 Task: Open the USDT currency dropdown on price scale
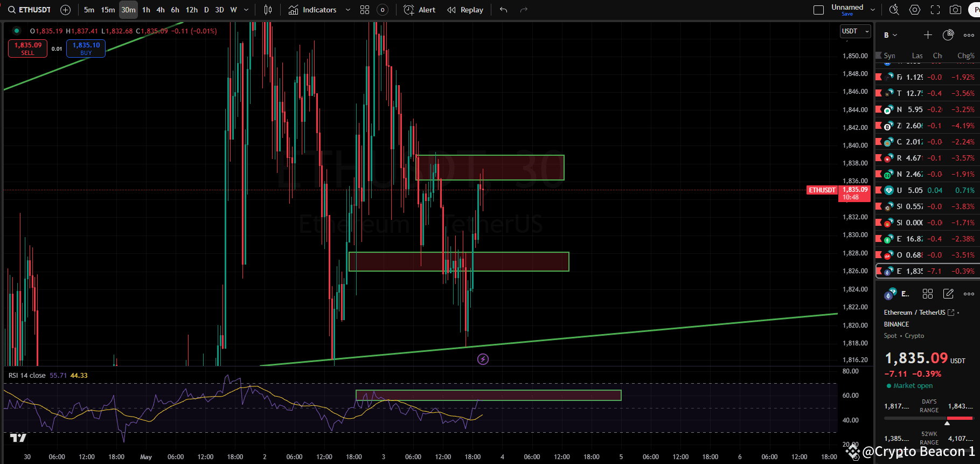click(x=856, y=31)
